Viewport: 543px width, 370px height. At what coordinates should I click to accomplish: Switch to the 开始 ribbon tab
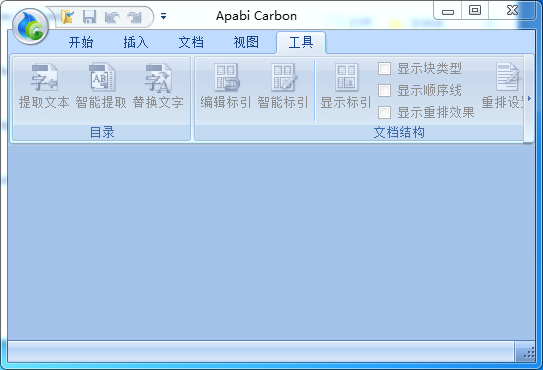coord(81,42)
